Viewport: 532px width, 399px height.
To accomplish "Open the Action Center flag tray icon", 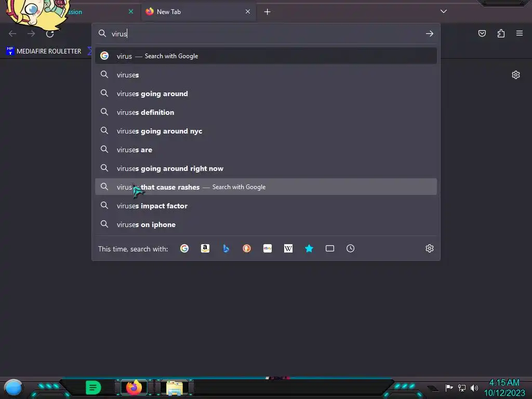I will coord(449,388).
